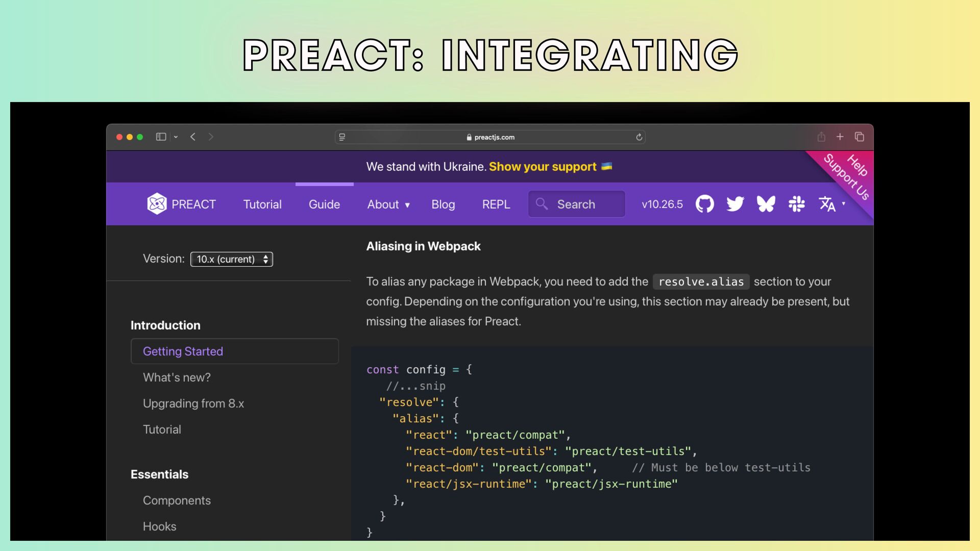
Task: Toggle the Safari sidebar icon
Action: point(161,137)
